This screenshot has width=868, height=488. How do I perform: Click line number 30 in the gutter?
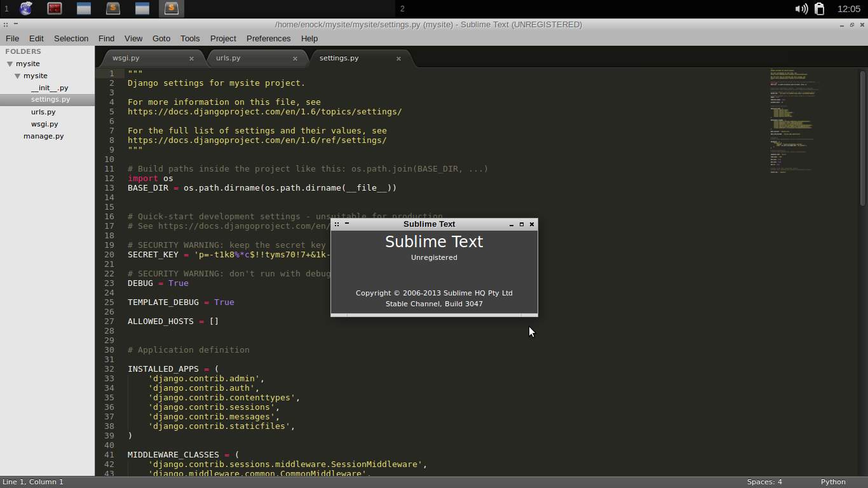click(109, 350)
